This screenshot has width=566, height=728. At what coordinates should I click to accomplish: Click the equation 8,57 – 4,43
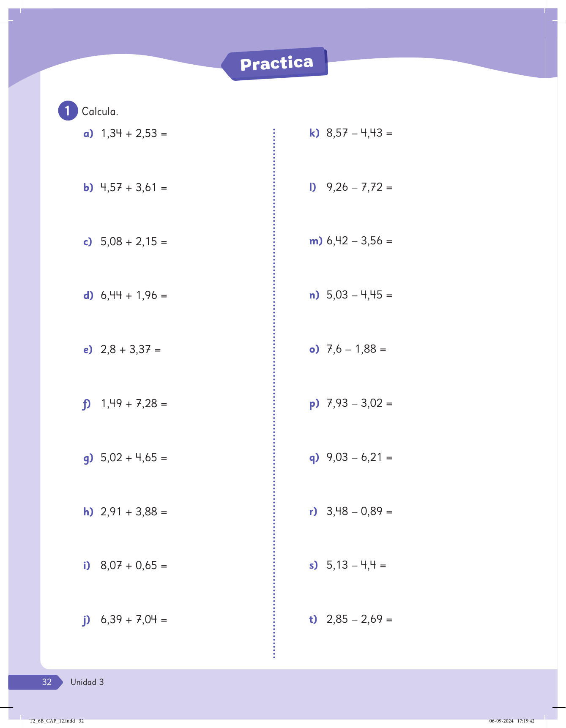coord(359,133)
